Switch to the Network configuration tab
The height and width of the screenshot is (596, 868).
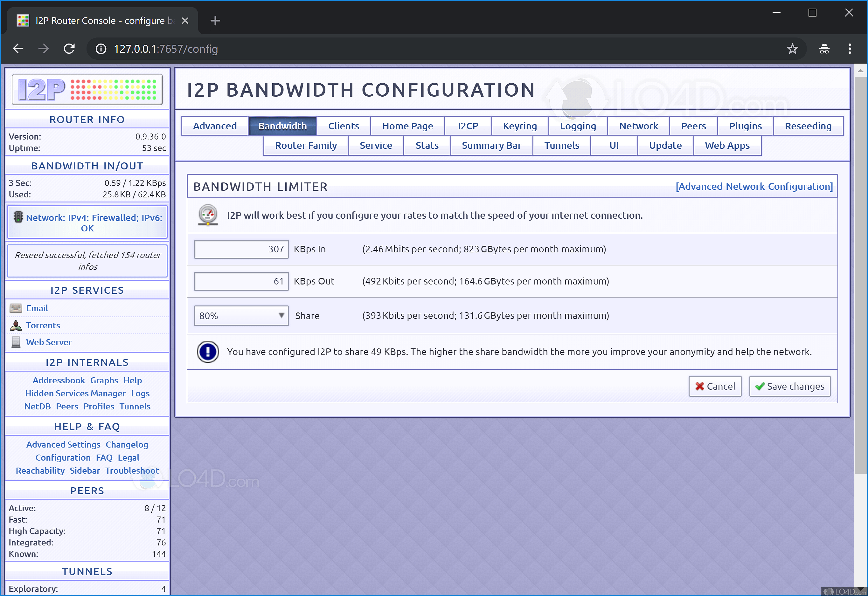coord(638,126)
